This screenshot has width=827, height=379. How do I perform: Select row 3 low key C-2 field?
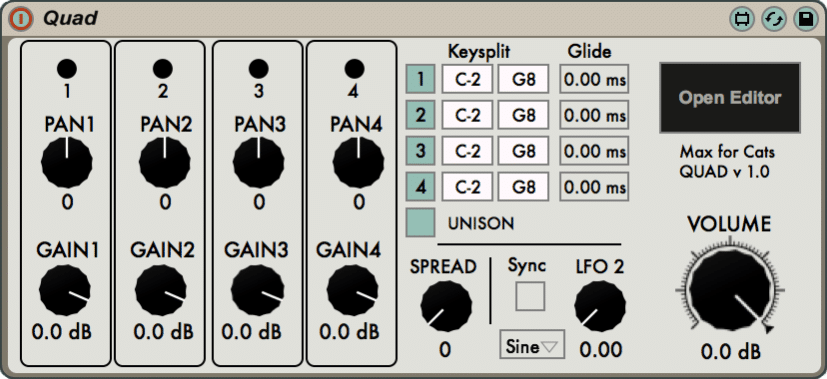pyautogui.click(x=467, y=151)
